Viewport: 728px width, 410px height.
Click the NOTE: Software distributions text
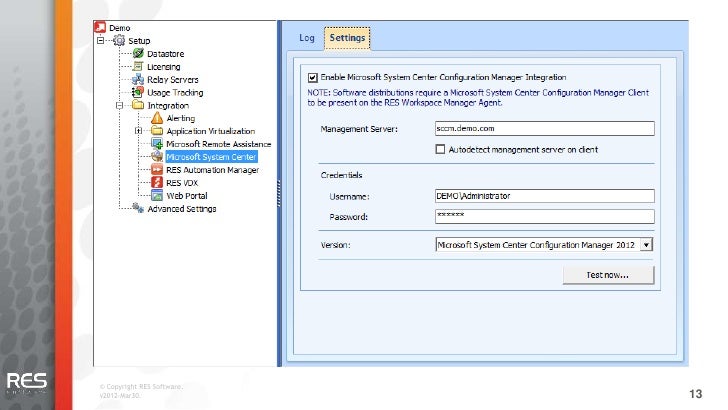pos(478,98)
